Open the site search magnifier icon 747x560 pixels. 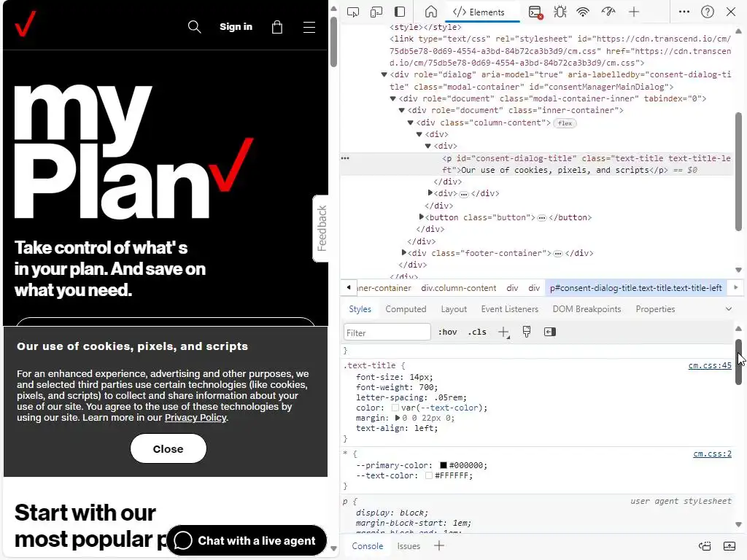194,27
